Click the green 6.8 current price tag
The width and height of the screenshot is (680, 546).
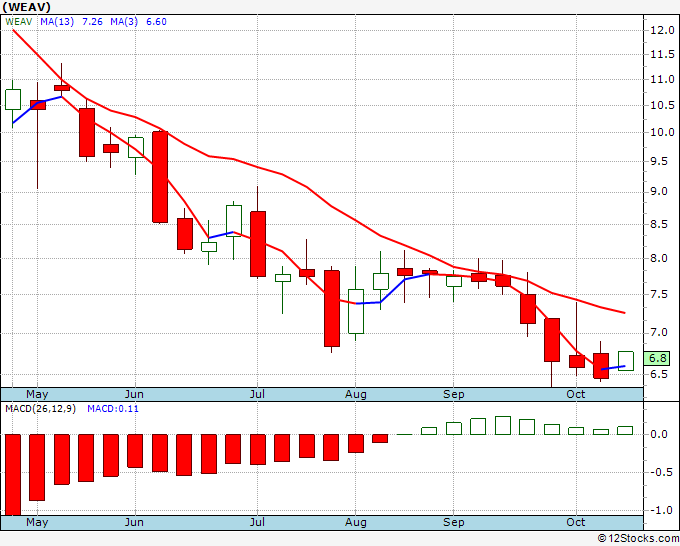pyautogui.click(x=657, y=358)
